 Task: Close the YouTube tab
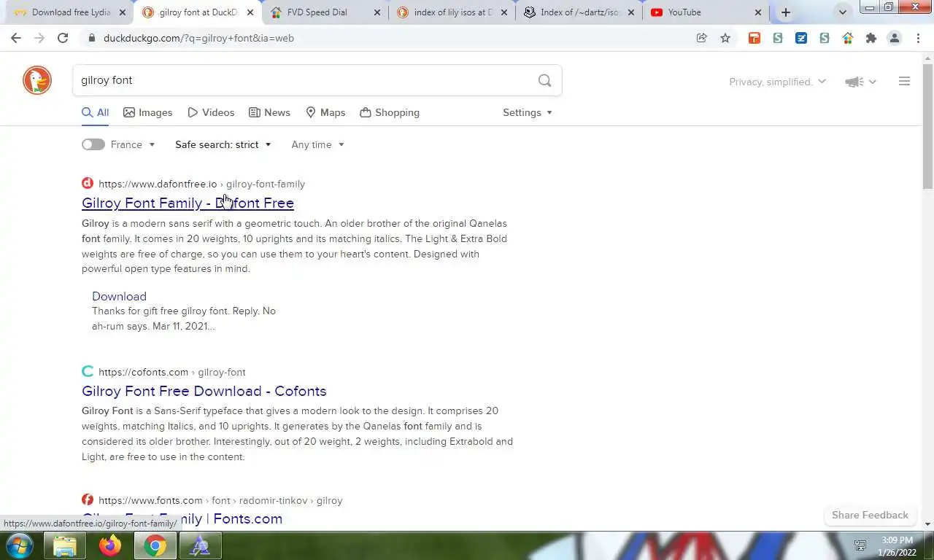(x=757, y=12)
